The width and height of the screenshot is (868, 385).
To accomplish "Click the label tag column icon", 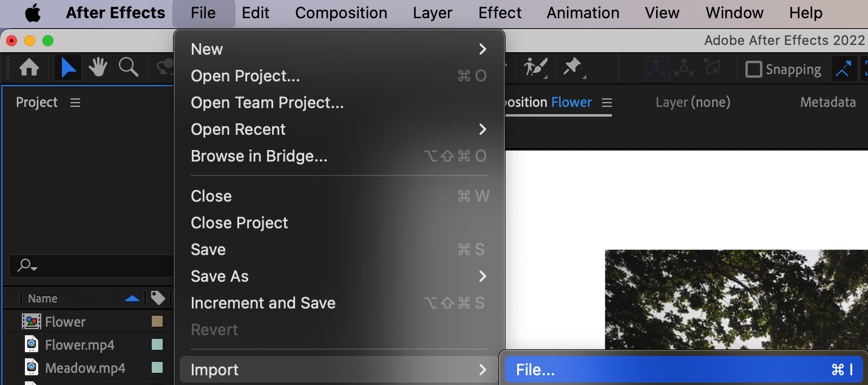I will pos(158,298).
